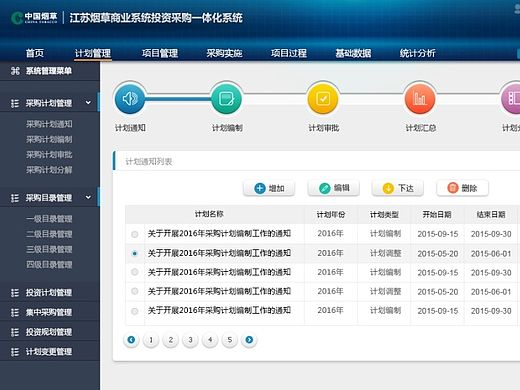
Task: Click the 中国烟草 logo
Action: click(x=34, y=18)
